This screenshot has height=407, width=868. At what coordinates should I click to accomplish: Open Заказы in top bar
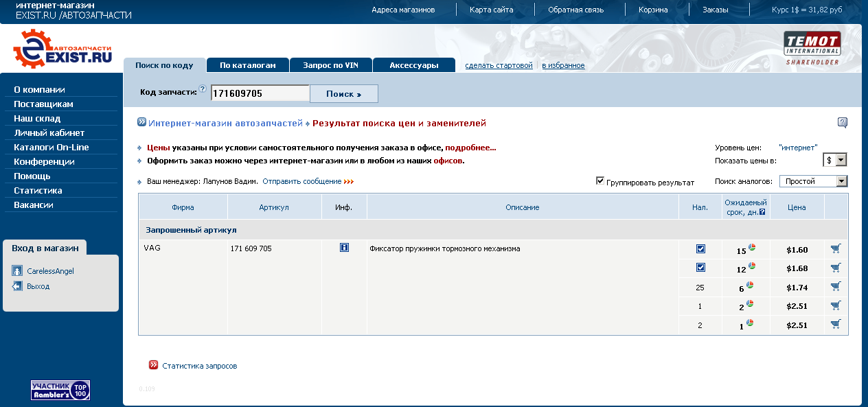click(716, 10)
